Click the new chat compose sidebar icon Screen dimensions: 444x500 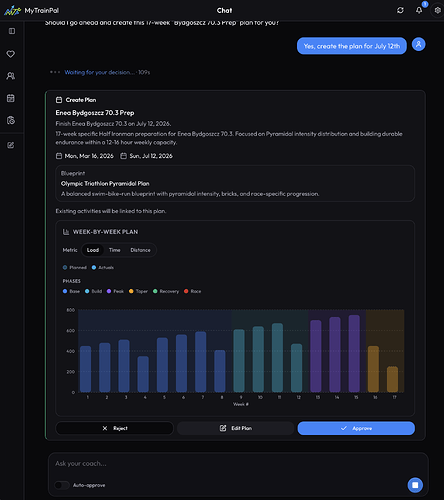pyautogui.click(x=11, y=145)
